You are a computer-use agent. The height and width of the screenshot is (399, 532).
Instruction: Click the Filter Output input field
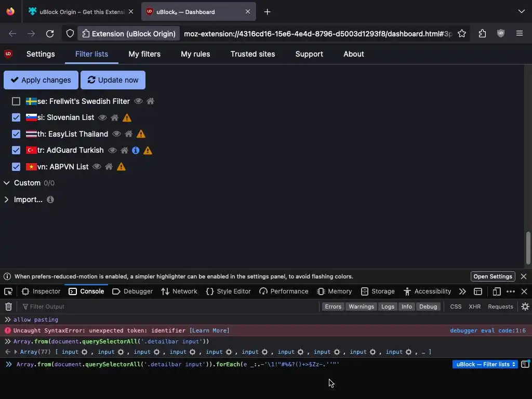tap(170, 307)
